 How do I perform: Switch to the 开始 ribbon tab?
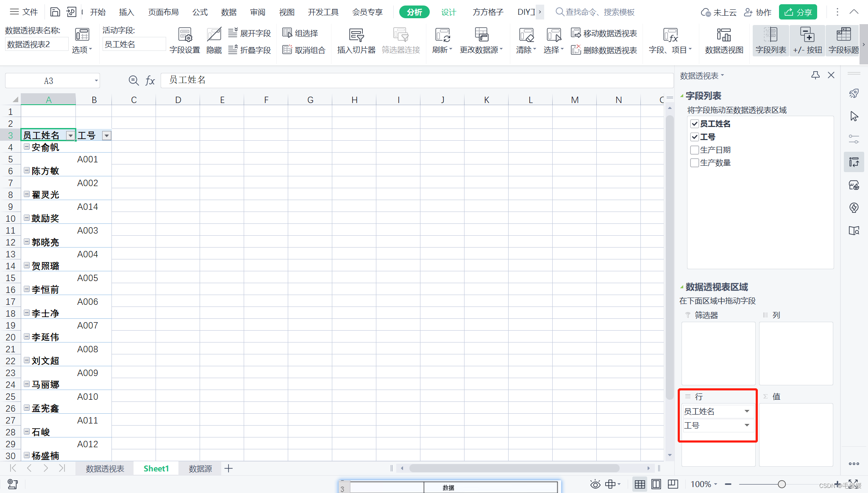pyautogui.click(x=98, y=12)
